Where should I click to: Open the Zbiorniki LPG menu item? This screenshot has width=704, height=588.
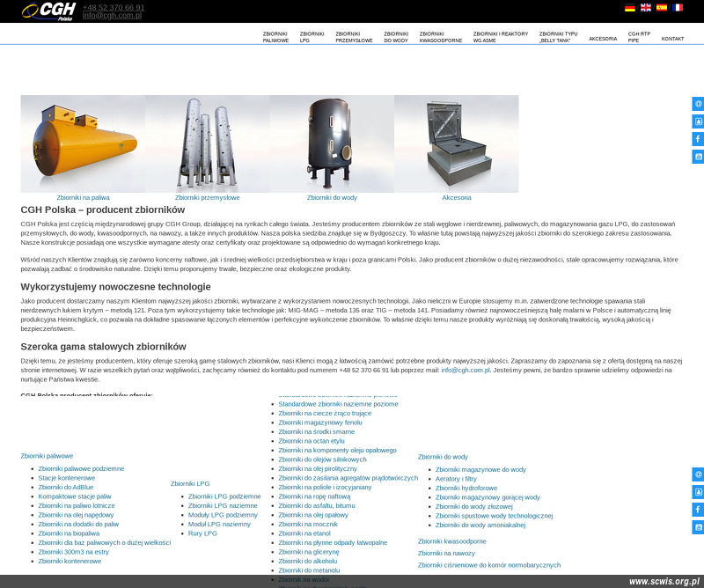(312, 37)
